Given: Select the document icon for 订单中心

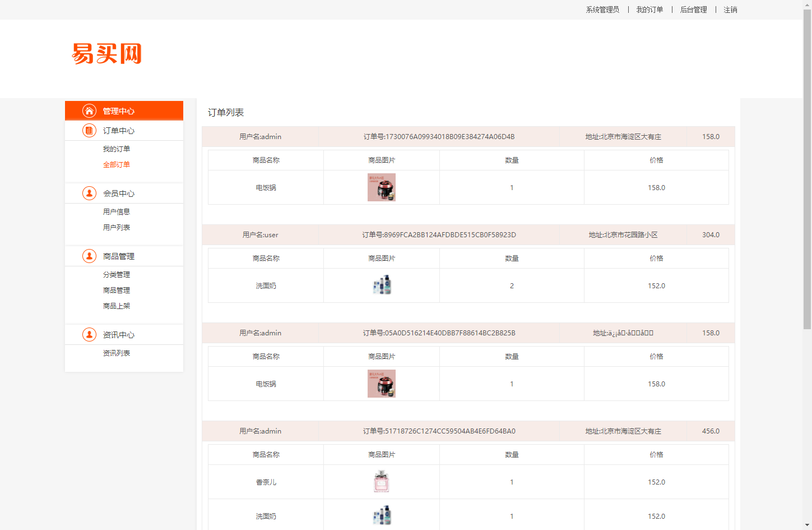Looking at the screenshot, I should [90, 130].
